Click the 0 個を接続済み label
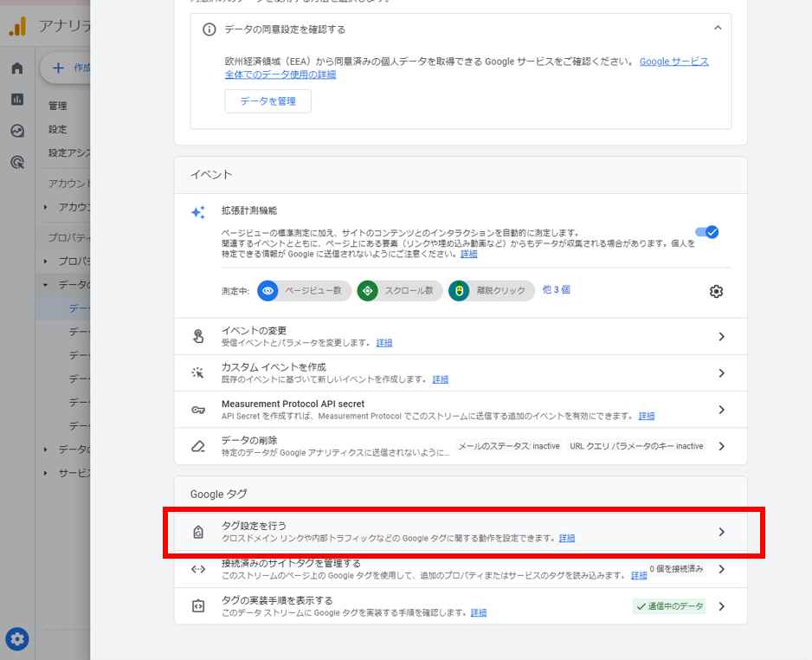Image resolution: width=812 pixels, height=660 pixels. click(676, 569)
